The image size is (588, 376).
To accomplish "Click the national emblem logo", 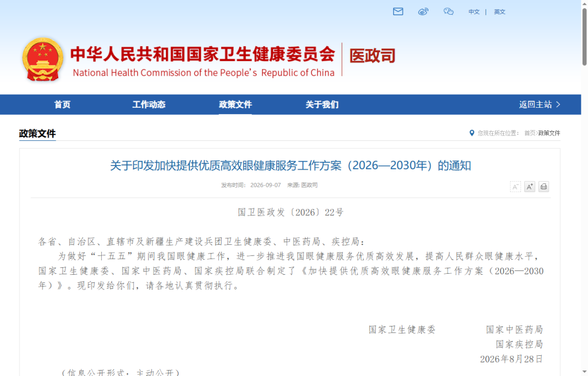I will pyautogui.click(x=43, y=59).
